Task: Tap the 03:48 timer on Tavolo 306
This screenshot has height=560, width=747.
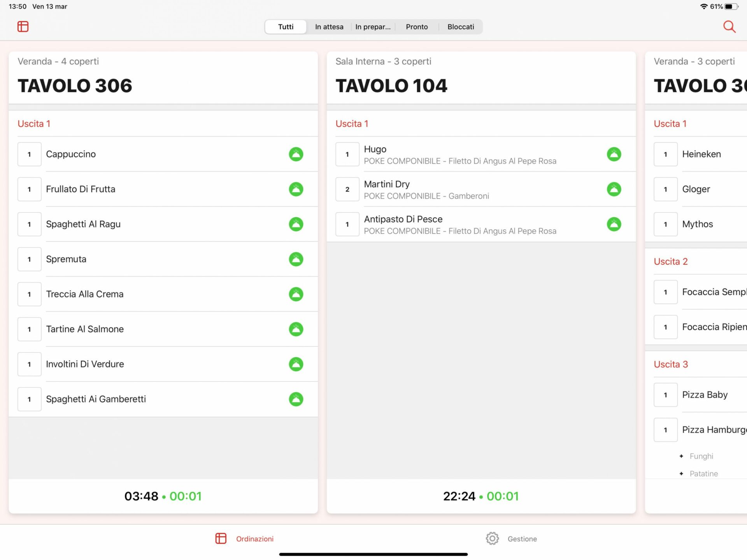Action: [x=141, y=496]
